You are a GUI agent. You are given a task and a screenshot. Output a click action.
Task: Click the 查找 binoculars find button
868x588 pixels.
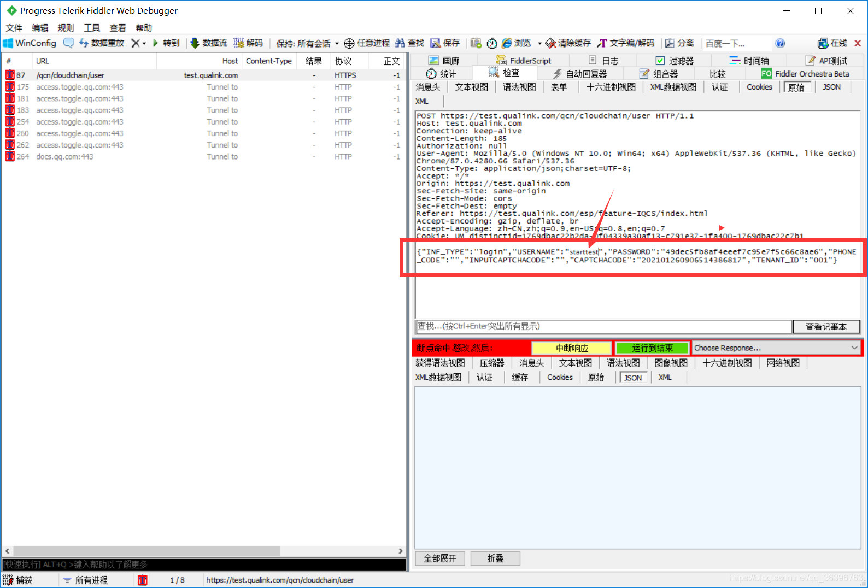[409, 43]
